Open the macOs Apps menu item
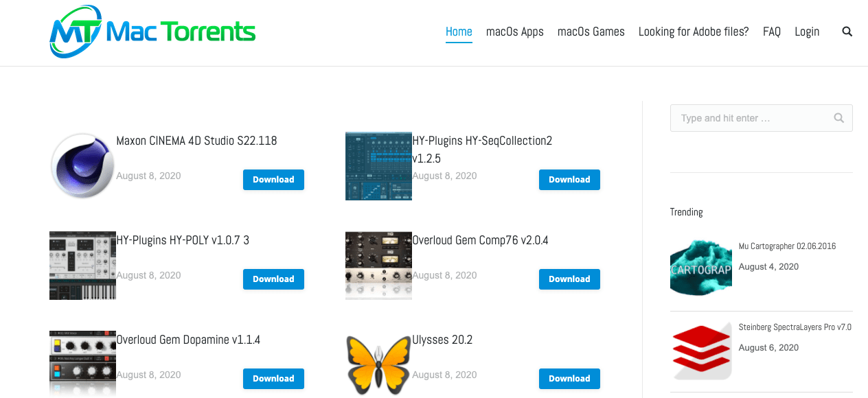 point(515,32)
